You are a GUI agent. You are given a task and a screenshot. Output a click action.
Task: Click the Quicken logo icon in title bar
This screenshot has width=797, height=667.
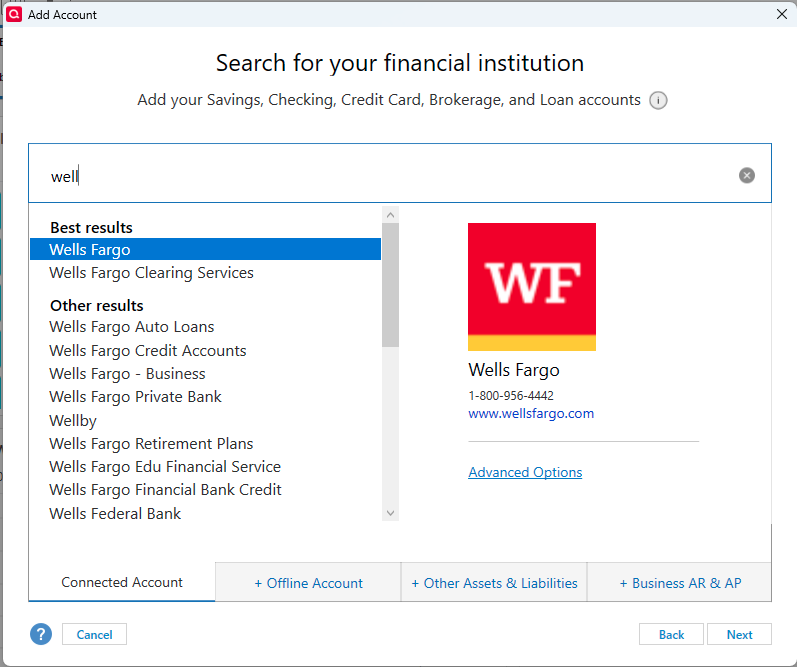point(14,14)
